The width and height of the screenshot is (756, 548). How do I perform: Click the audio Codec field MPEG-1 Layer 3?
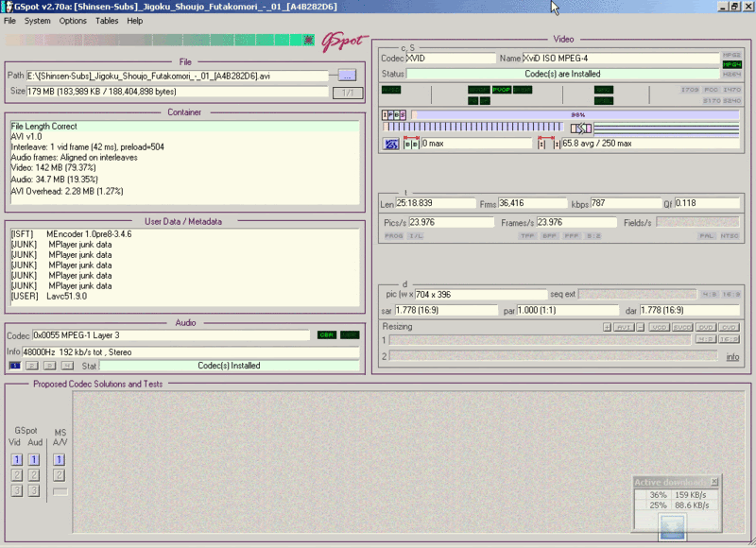pos(171,335)
